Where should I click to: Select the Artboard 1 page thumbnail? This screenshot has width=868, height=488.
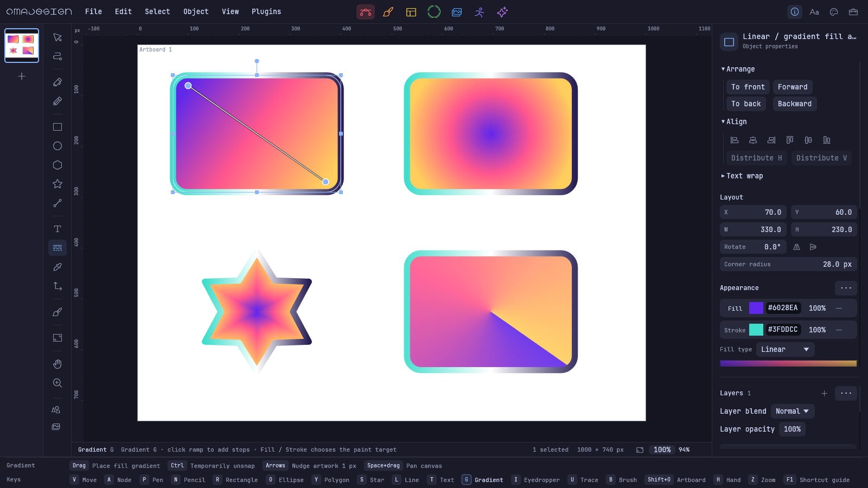click(x=22, y=45)
